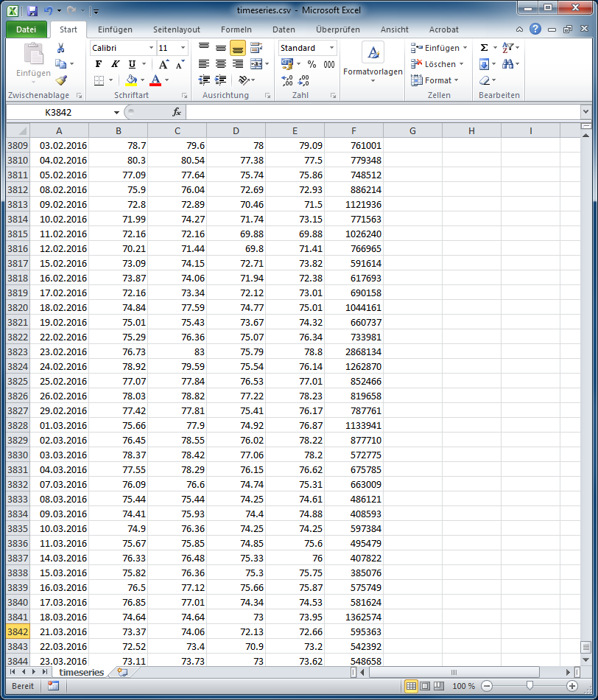Click the AutoSum sigma icon
Viewport: 598px width, 700px height.
point(484,48)
